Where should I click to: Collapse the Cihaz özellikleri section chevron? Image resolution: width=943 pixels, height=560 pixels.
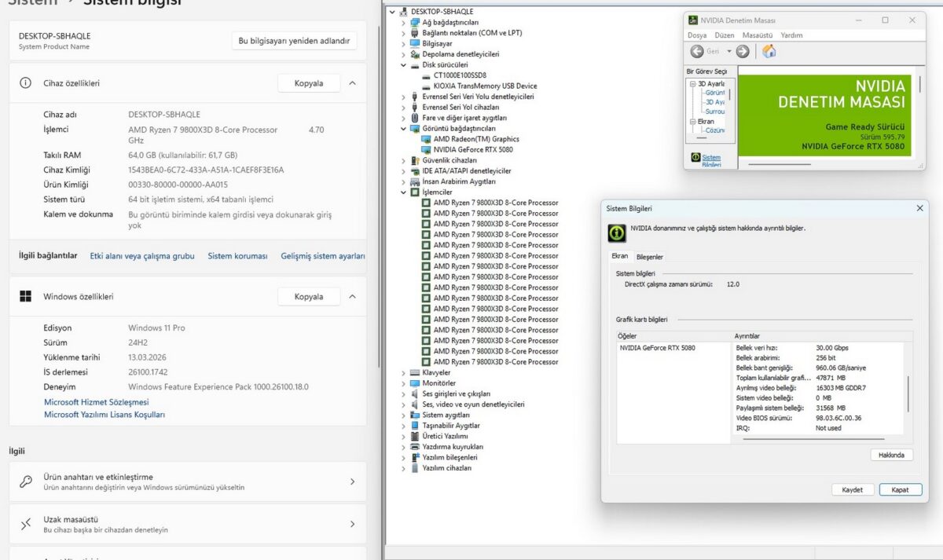(352, 82)
